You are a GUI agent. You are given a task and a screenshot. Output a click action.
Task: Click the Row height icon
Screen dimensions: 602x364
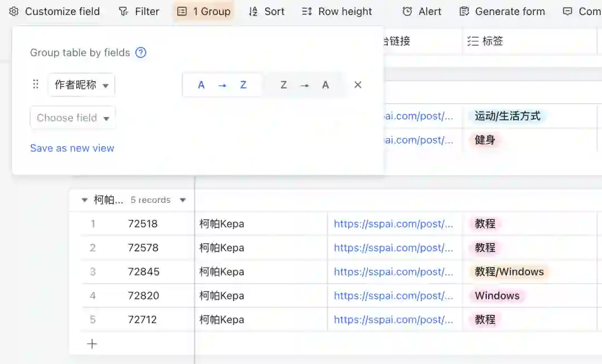click(307, 11)
